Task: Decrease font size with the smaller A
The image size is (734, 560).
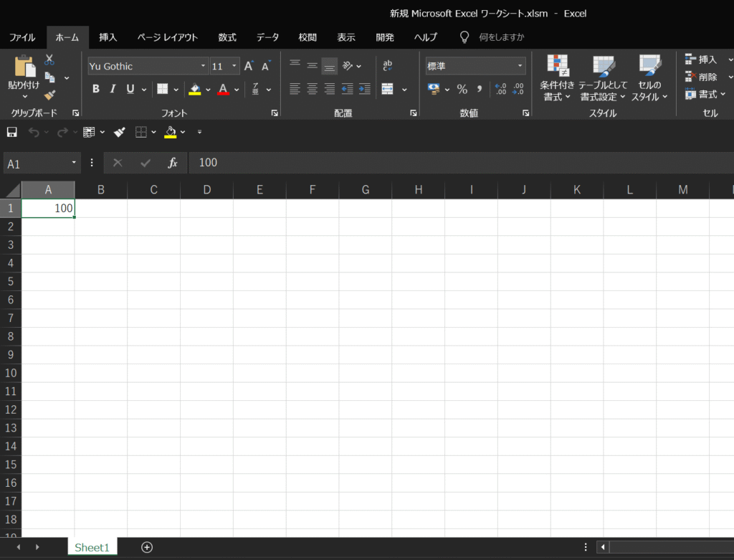Action: [x=266, y=66]
